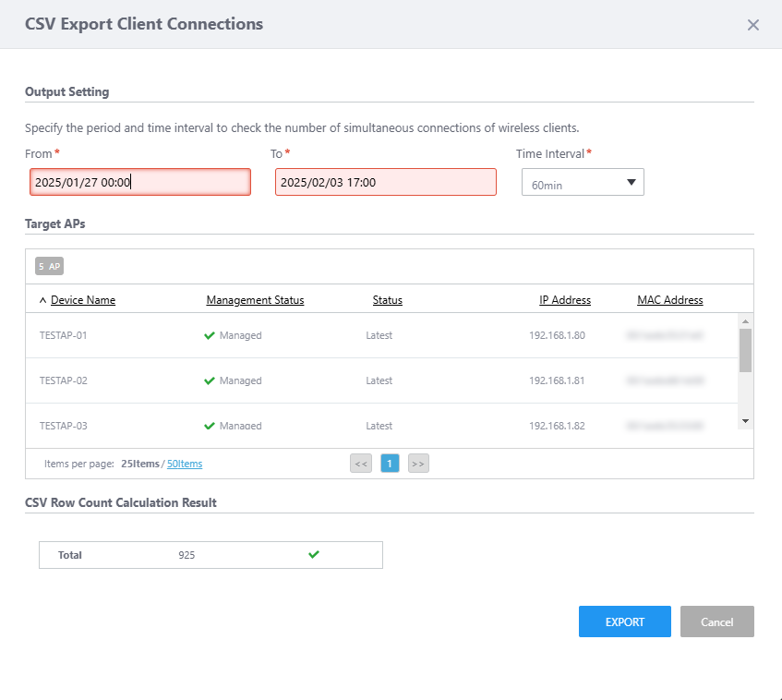
Task: Sort by the Status column header
Action: [x=387, y=300]
